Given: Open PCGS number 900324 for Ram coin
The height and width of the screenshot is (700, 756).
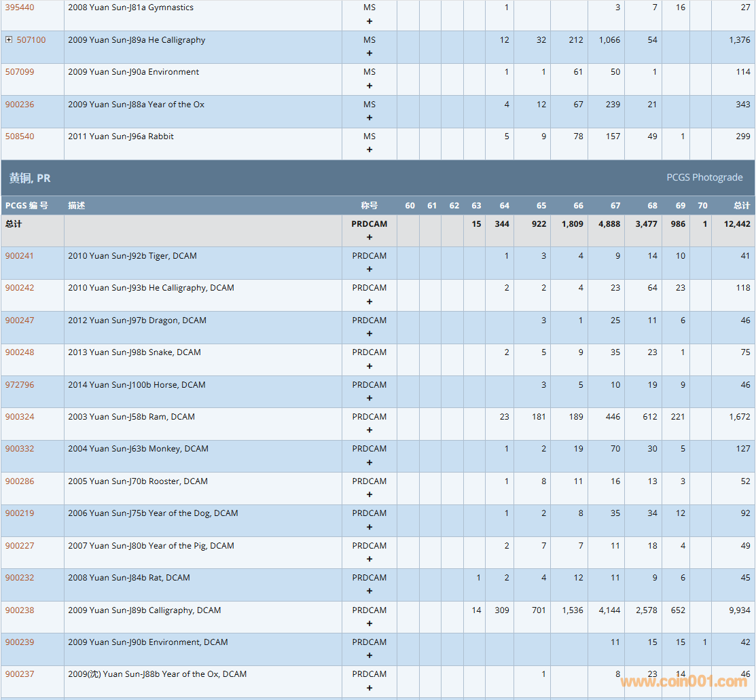Looking at the screenshot, I should (x=20, y=417).
